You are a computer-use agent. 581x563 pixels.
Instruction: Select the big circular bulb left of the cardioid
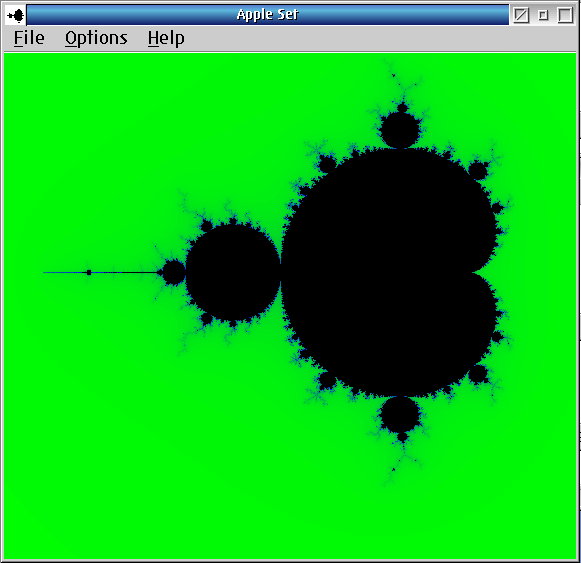[x=233, y=272]
